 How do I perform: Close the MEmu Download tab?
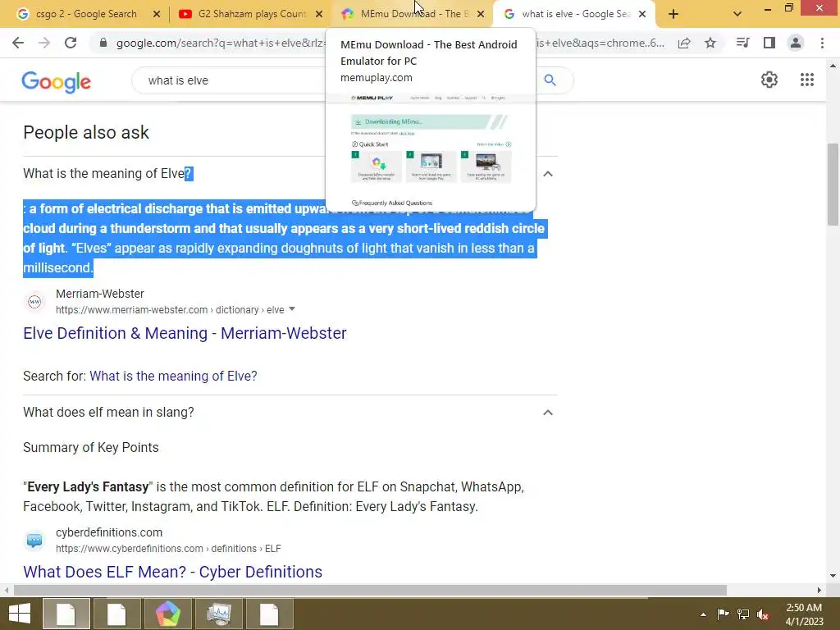481,15
